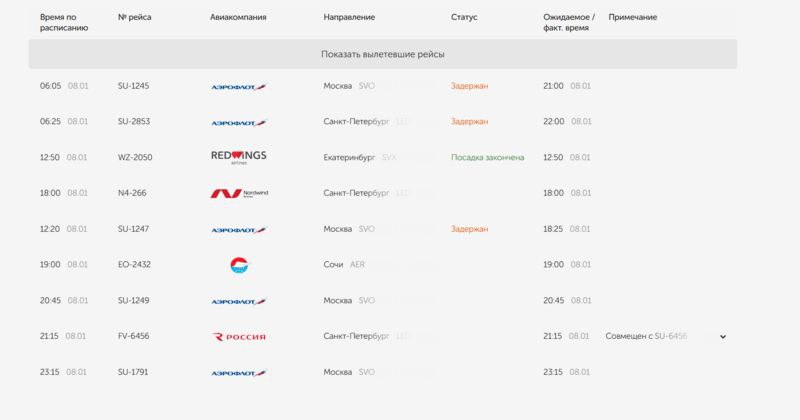Select round airline logo for EO-2432
Image resolution: width=800 pixels, height=420 pixels.
(x=238, y=265)
